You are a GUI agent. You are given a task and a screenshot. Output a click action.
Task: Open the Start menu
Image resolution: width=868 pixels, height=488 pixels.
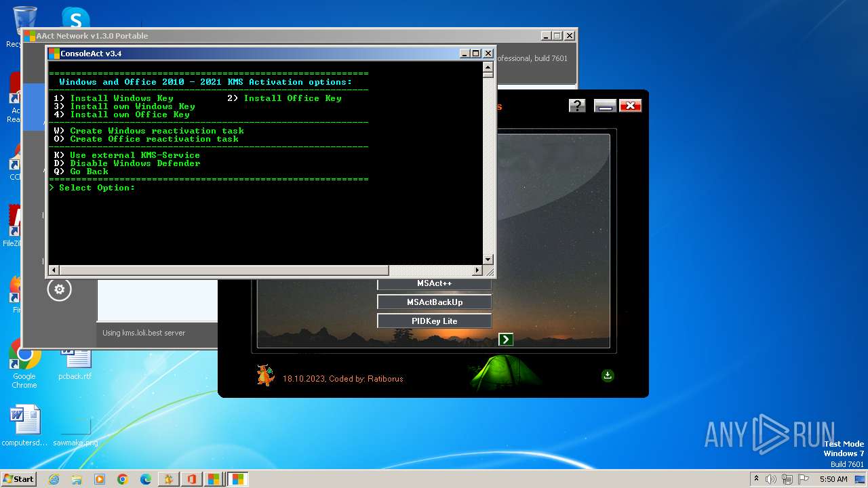[x=19, y=479]
